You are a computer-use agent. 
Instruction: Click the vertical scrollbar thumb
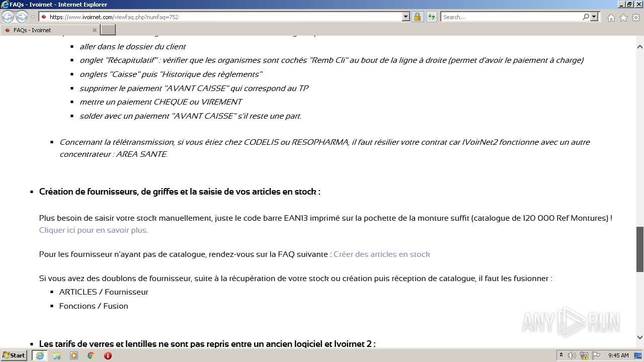pos(640,249)
